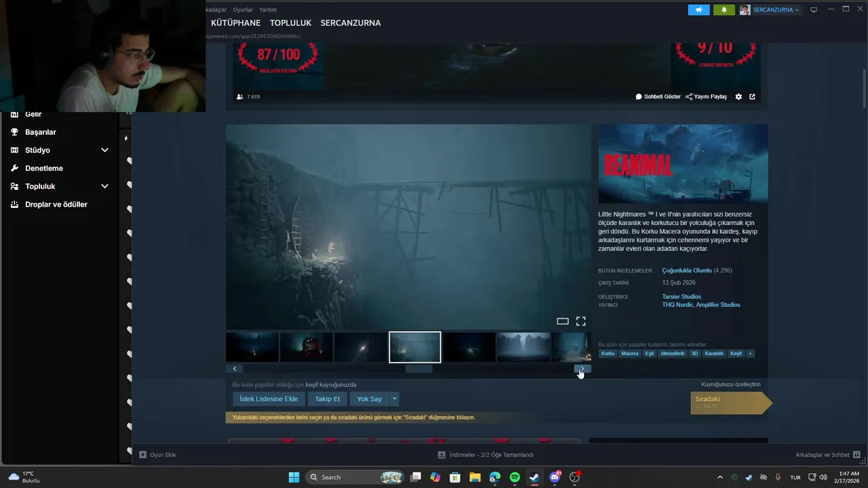868x488 pixels.
Task: Open the Tarsier Studios developer link
Action: tap(682, 296)
